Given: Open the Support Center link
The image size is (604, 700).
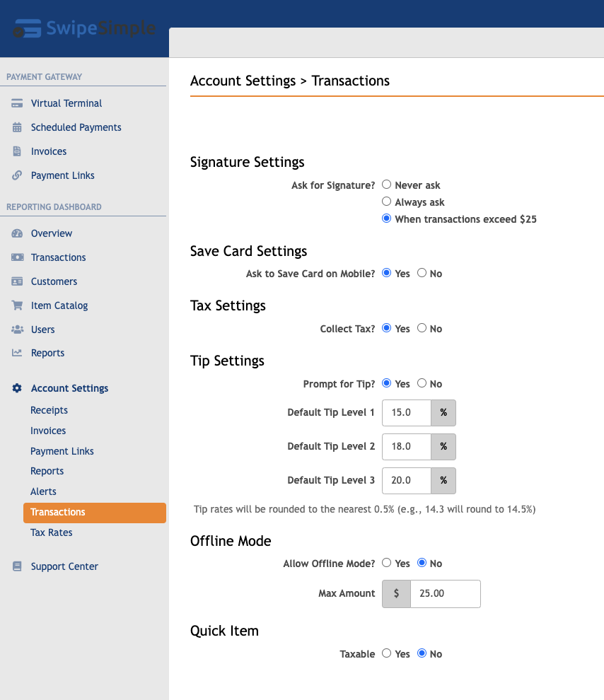Looking at the screenshot, I should 64,566.
